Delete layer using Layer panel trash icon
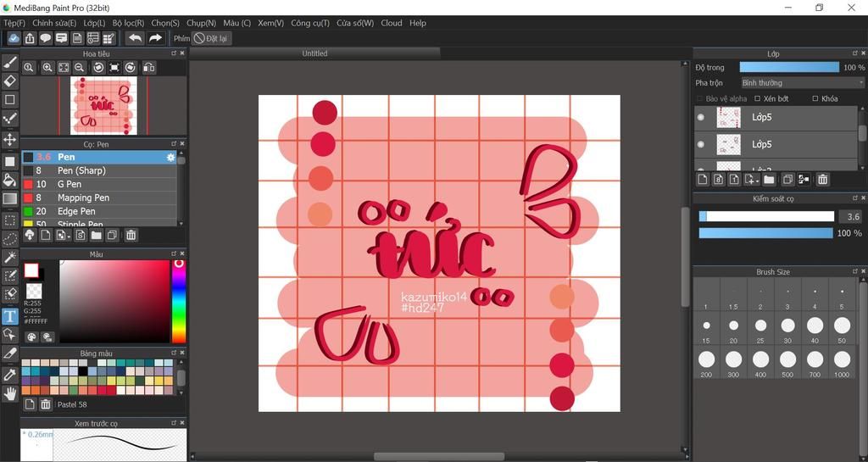This screenshot has height=462, width=868. 822,179
